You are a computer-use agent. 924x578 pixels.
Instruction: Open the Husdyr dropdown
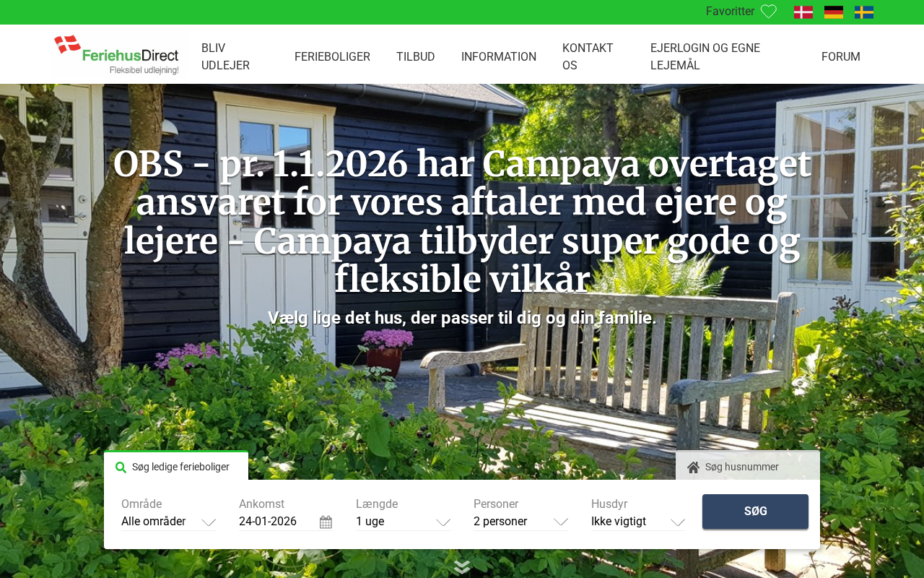638,522
